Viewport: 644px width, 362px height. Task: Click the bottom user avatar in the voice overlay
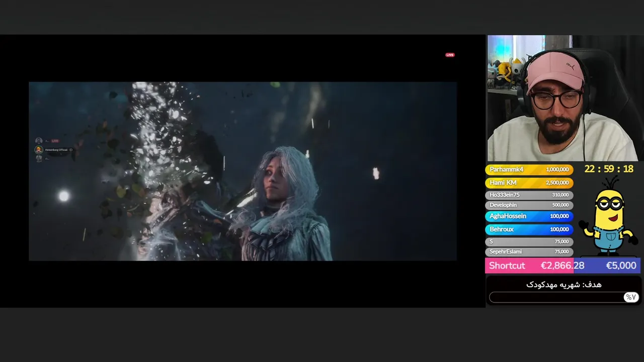[39, 158]
